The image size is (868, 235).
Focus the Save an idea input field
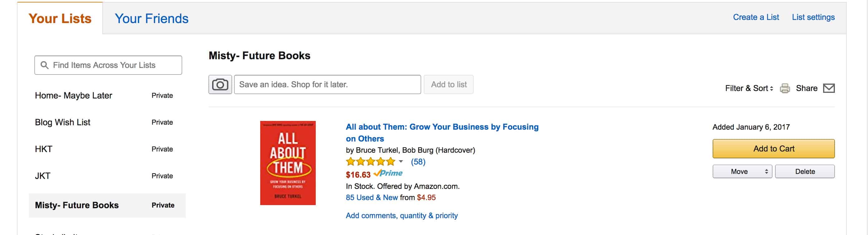click(x=327, y=84)
